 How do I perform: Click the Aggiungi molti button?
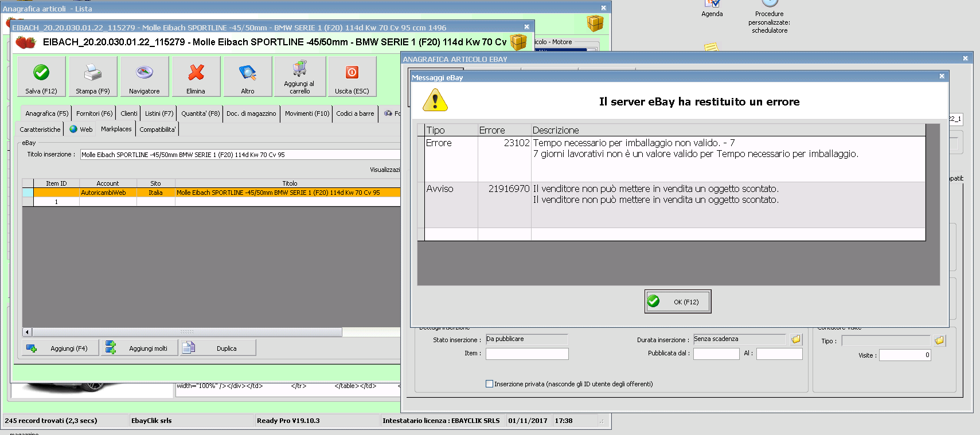pos(140,348)
